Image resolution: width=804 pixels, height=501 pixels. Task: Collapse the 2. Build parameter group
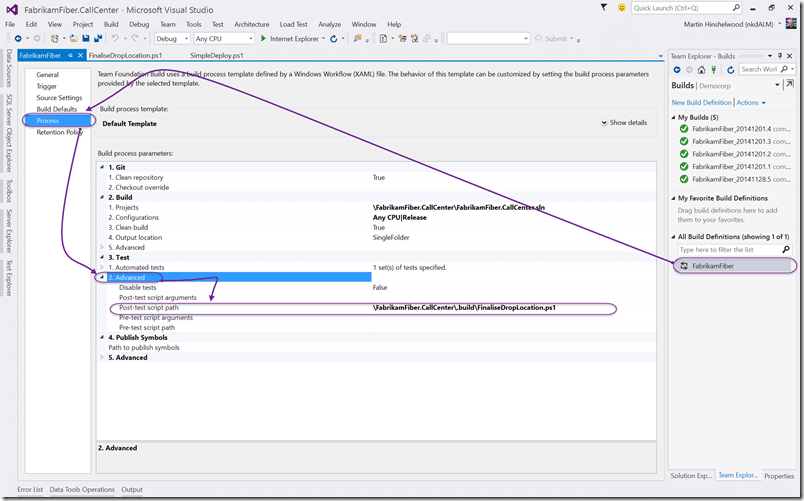click(102, 197)
